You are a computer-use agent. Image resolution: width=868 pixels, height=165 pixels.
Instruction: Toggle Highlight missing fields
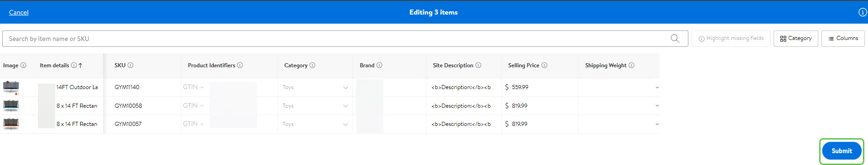(x=731, y=38)
